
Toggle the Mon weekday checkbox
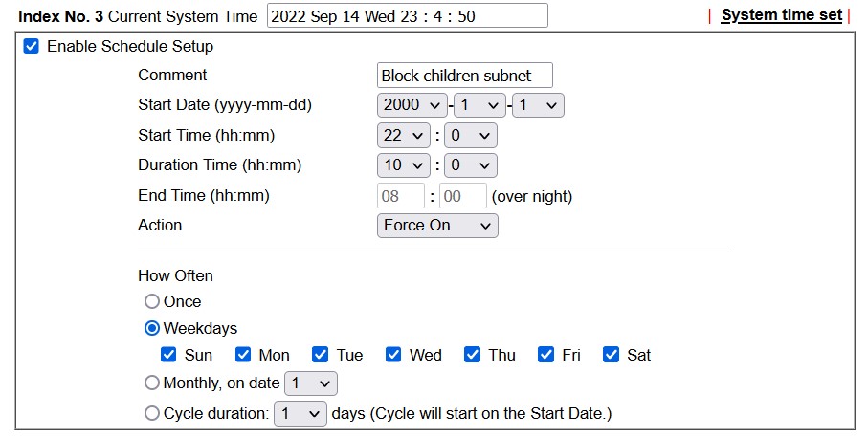point(243,355)
